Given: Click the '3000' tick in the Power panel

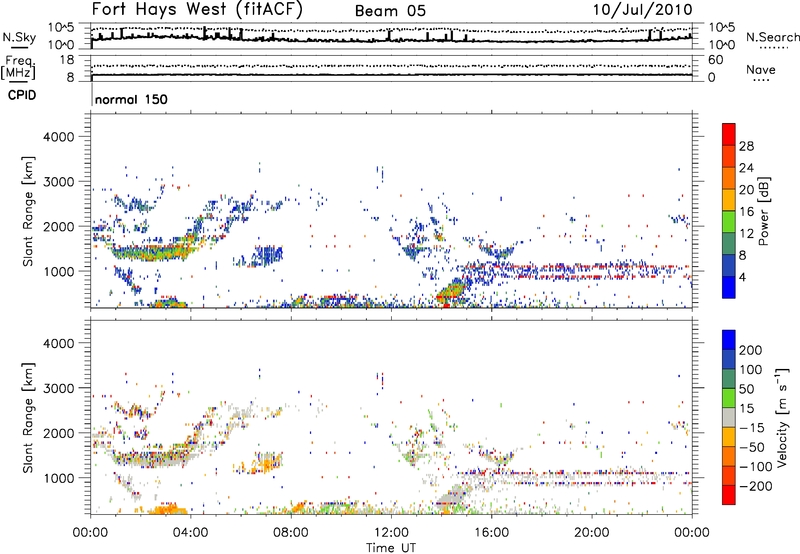Looking at the screenshot, I should point(59,182).
